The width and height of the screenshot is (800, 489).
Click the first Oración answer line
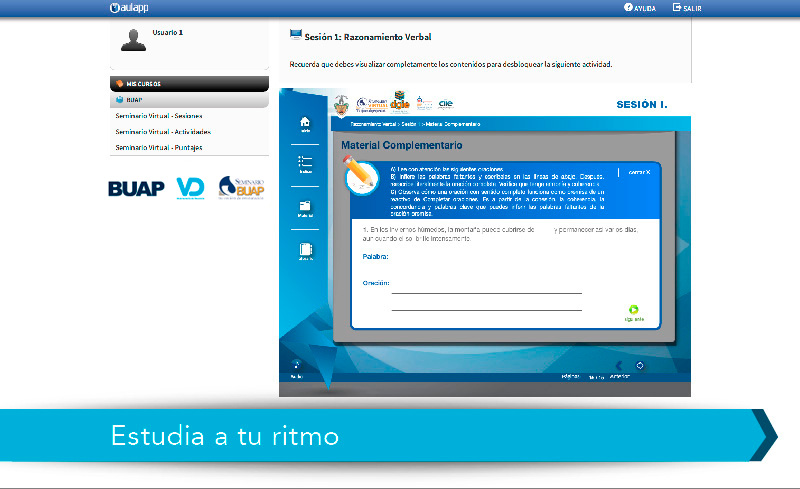pyautogui.click(x=486, y=291)
